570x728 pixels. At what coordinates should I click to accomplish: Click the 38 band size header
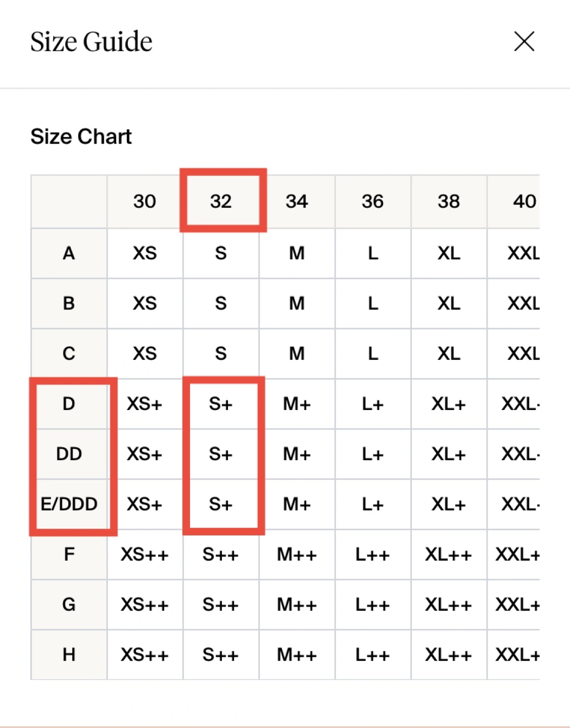pos(449,201)
